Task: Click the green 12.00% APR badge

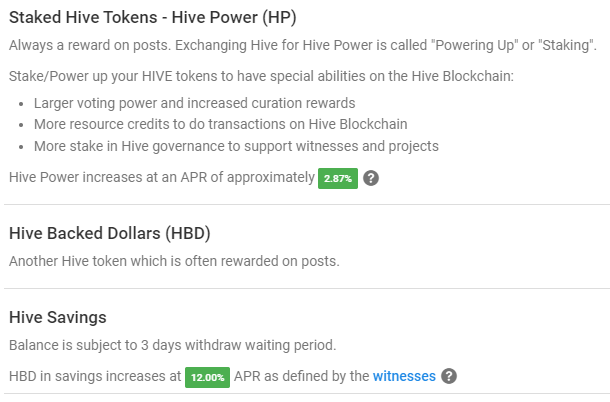Action: point(207,377)
